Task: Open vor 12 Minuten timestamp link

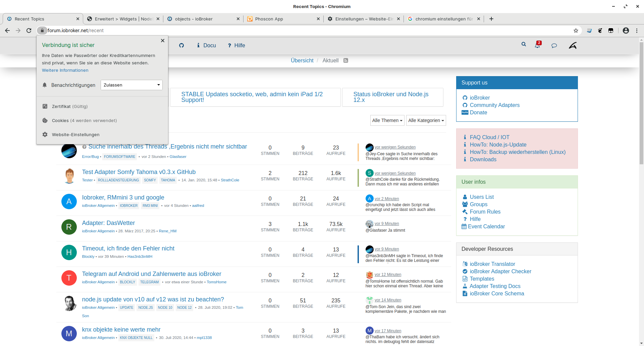Action: 388,275
